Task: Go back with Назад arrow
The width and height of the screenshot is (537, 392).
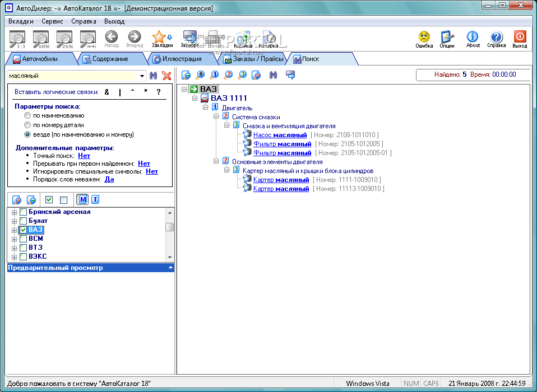Action: coord(112,39)
